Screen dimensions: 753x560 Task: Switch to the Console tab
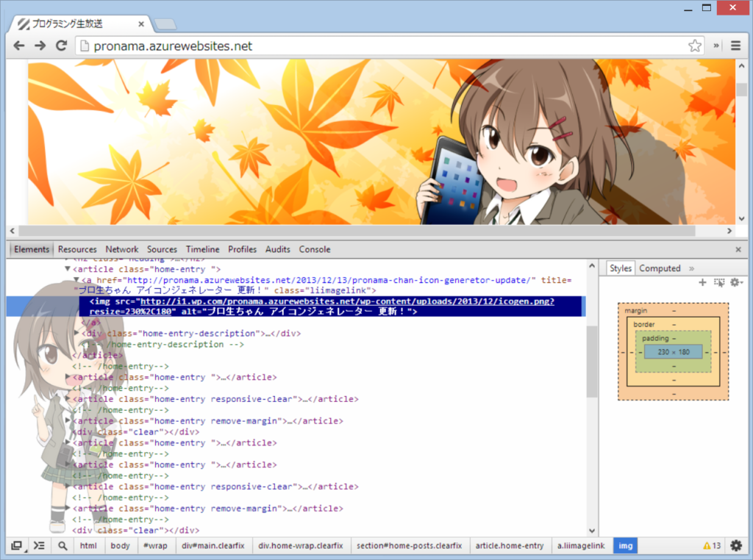point(315,249)
